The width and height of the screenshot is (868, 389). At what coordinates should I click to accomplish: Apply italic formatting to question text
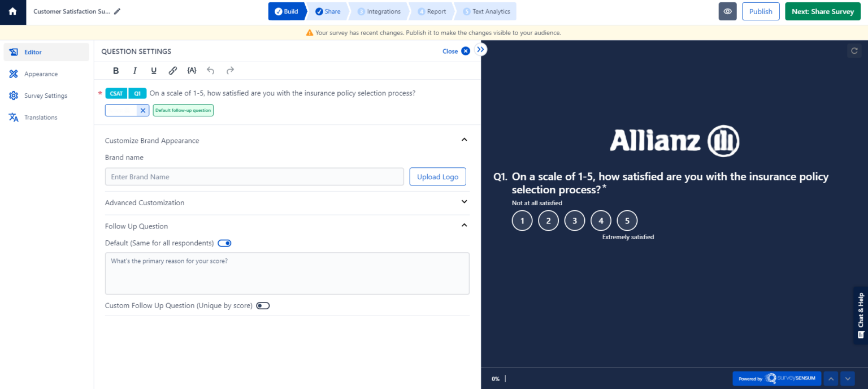134,71
